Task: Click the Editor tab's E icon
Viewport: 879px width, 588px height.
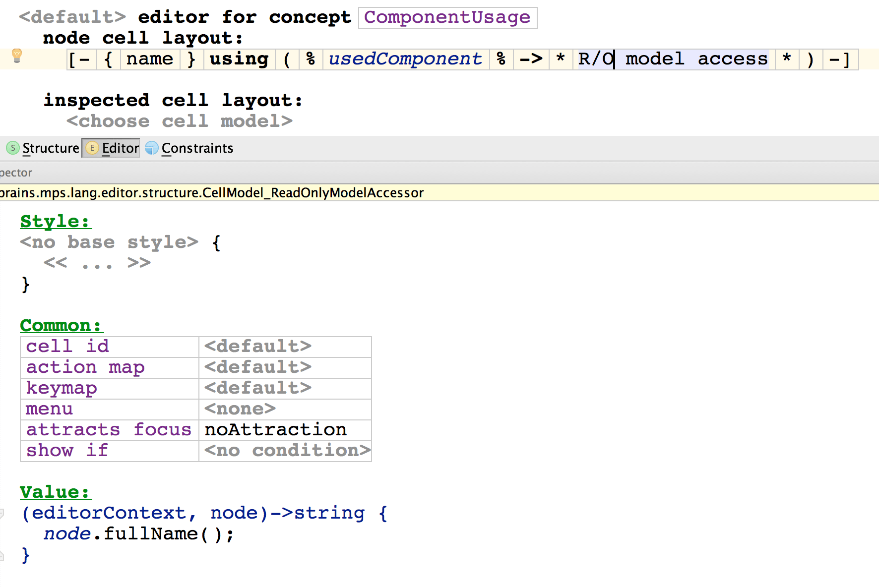Action: pos(92,148)
